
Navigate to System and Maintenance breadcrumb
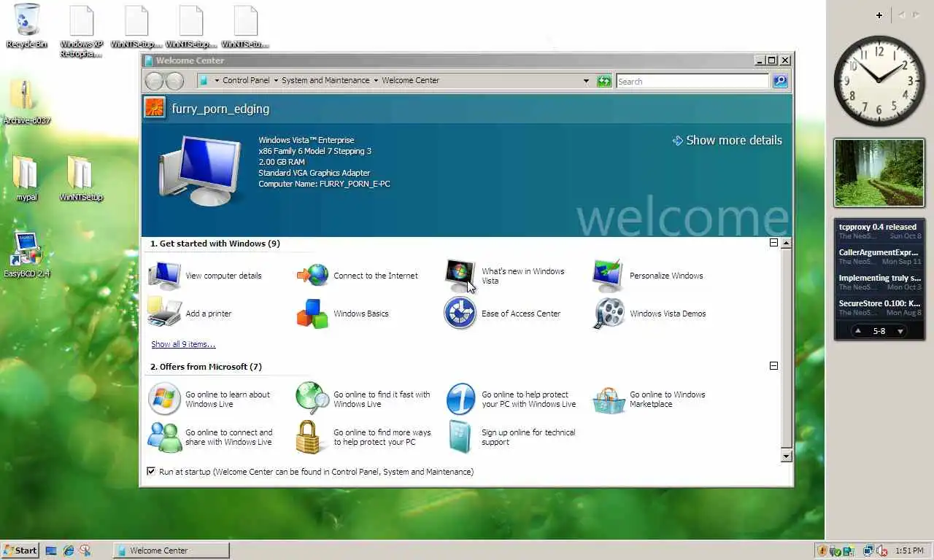[325, 81]
